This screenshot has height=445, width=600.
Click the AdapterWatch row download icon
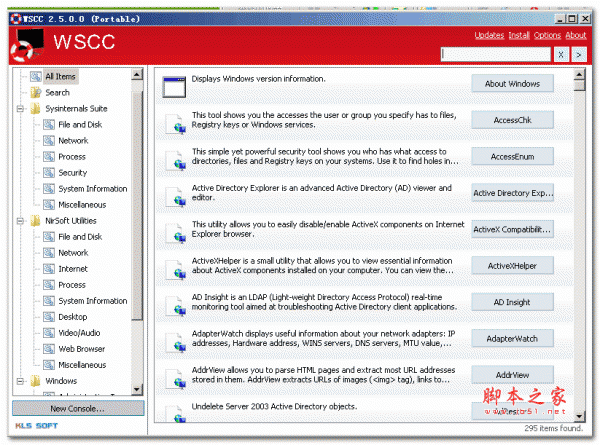(x=176, y=342)
